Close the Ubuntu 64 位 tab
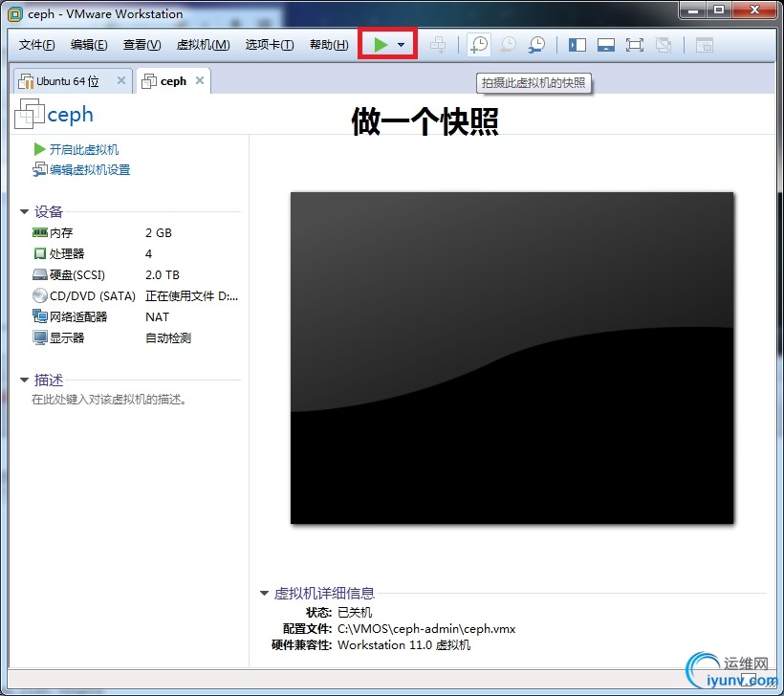784x696 pixels. click(x=121, y=80)
